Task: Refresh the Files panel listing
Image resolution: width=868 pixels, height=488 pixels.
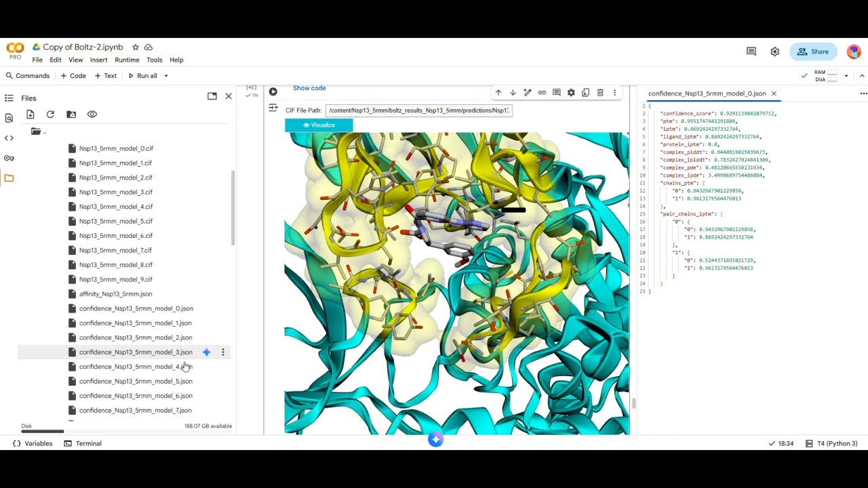Action: [x=50, y=115]
